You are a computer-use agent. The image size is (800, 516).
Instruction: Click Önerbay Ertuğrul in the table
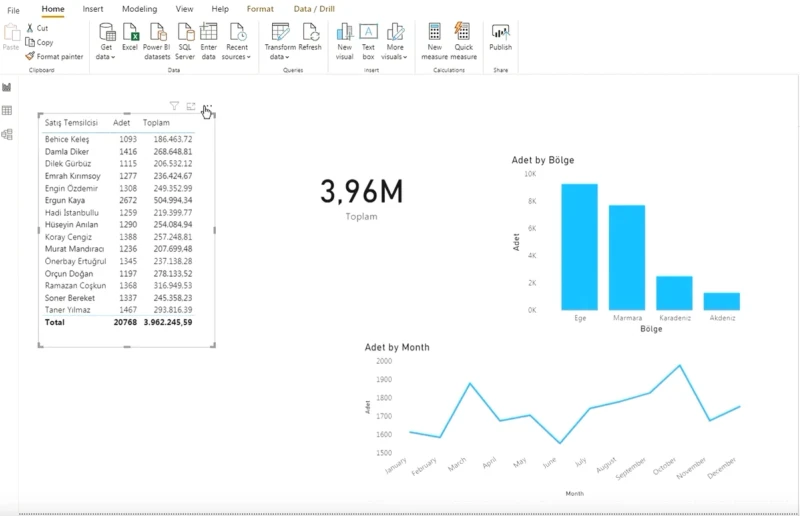click(76, 261)
